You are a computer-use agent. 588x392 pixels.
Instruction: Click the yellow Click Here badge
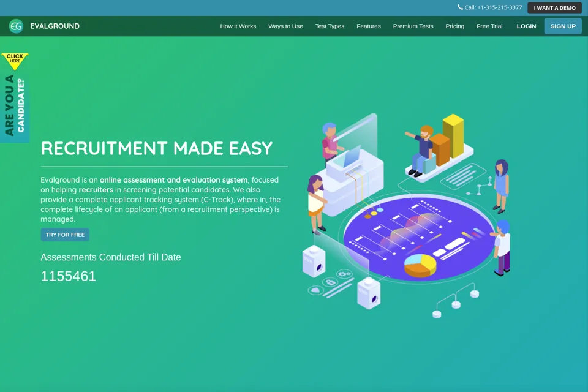(x=15, y=61)
